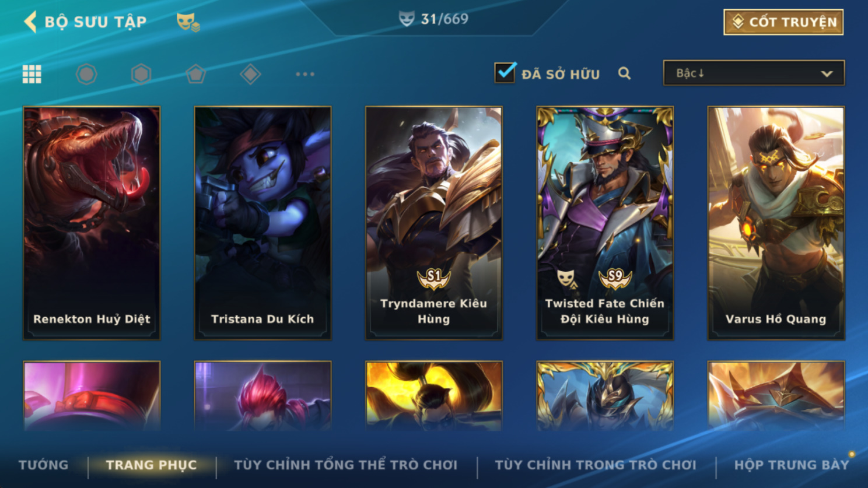Open Twisted Fate Chiến Đội Kiêu Hùng card
Viewport: 868px width, 488px height.
[x=605, y=223]
